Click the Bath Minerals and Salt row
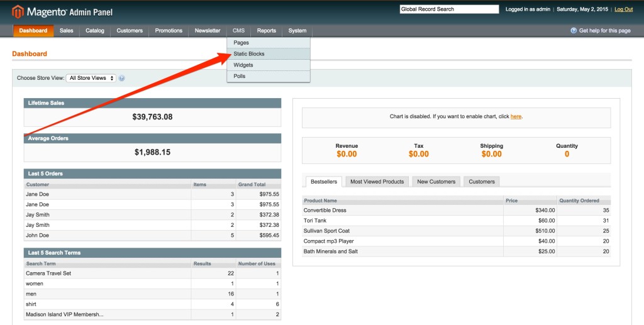 pyautogui.click(x=457, y=251)
